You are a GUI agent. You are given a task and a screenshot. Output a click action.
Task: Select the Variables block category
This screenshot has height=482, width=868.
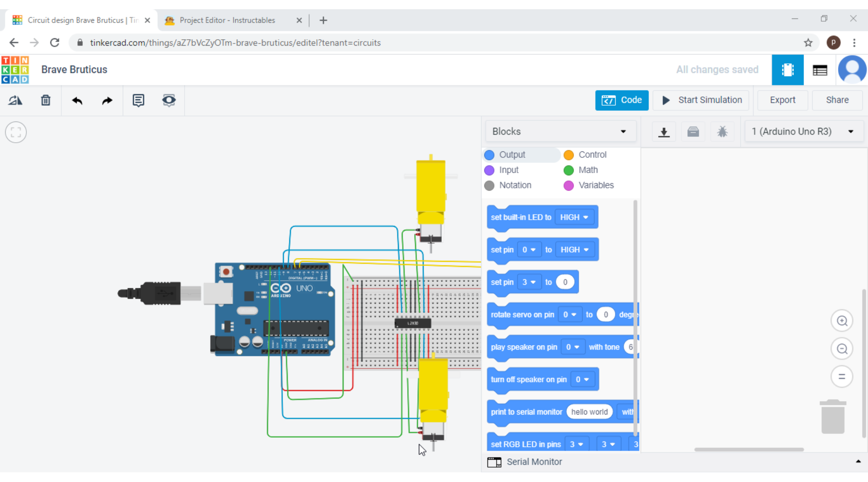[x=589, y=185]
